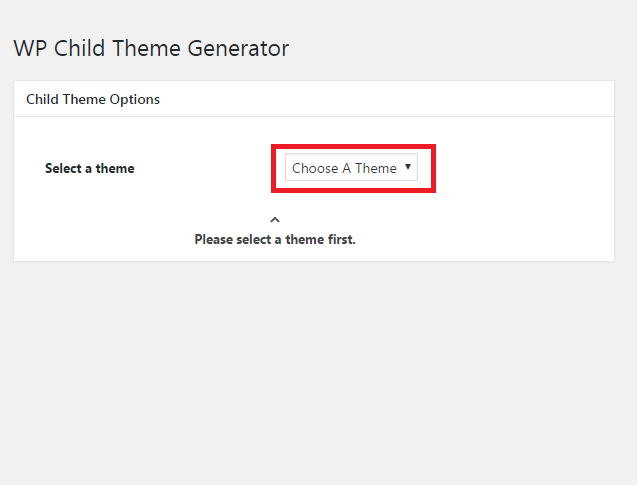The width and height of the screenshot is (637, 485).
Task: Click the WP Child Theme Generator heading
Action: click(x=151, y=48)
